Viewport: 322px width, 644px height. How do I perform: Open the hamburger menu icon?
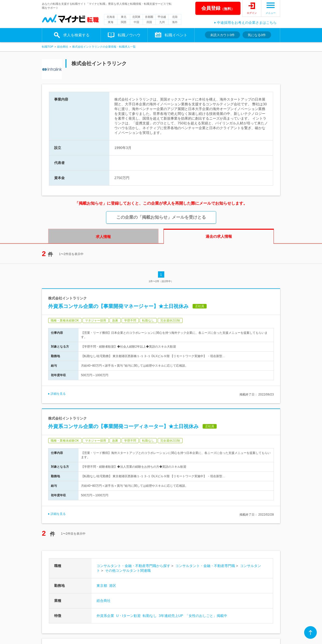coord(270,5)
